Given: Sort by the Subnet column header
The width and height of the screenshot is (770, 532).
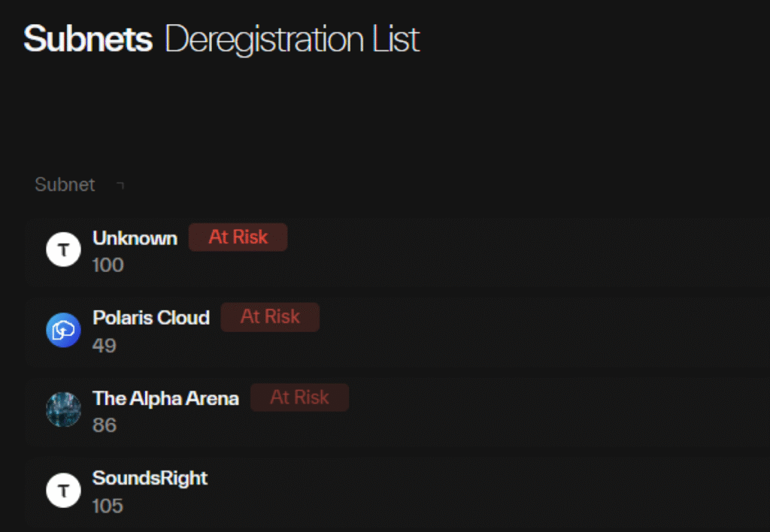Looking at the screenshot, I should (x=65, y=185).
